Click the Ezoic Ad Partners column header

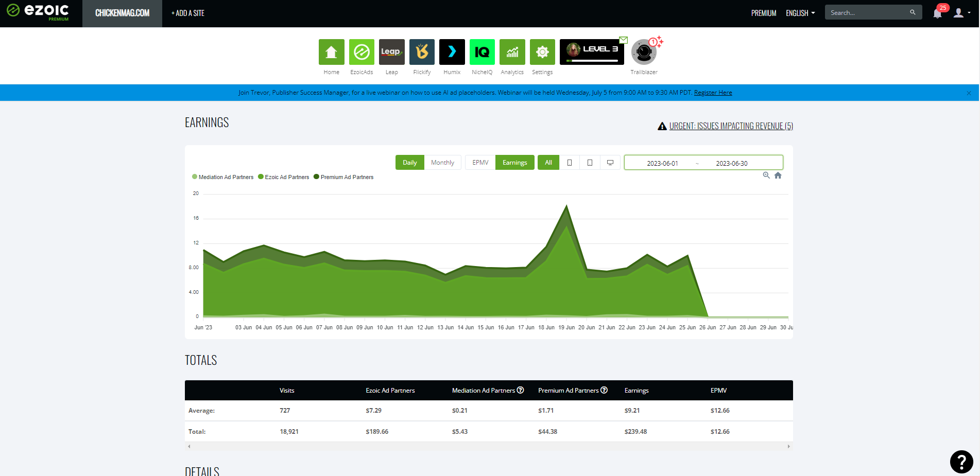pyautogui.click(x=390, y=391)
